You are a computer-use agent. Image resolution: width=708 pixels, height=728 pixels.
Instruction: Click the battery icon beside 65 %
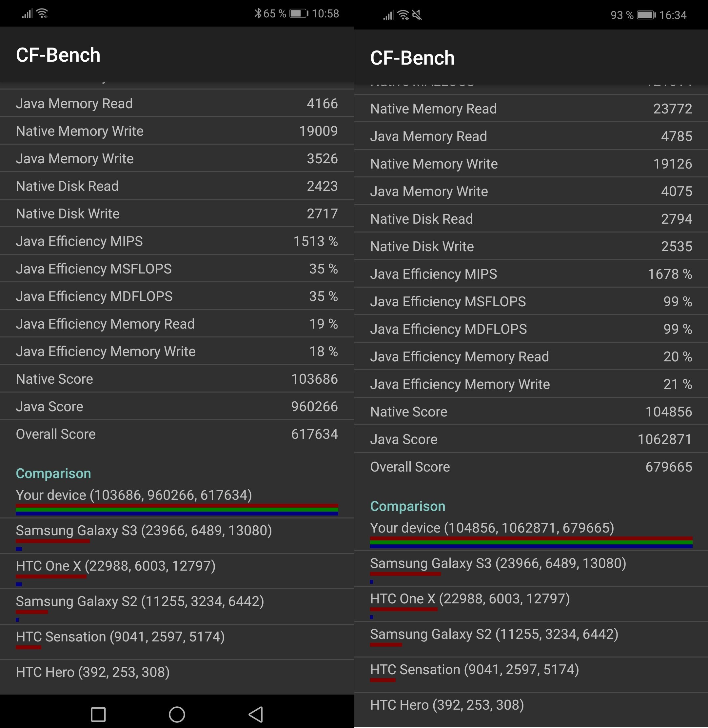(299, 13)
